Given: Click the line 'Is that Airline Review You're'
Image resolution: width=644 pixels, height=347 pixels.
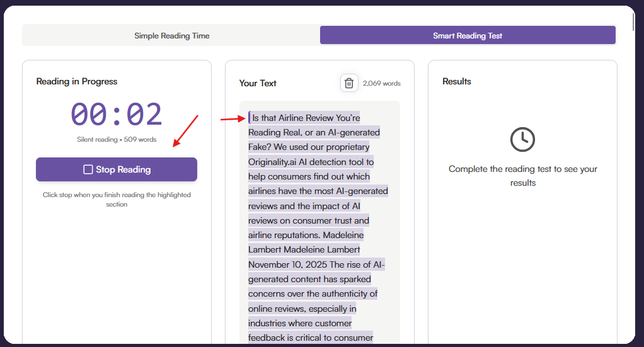Looking at the screenshot, I should coord(306,118).
